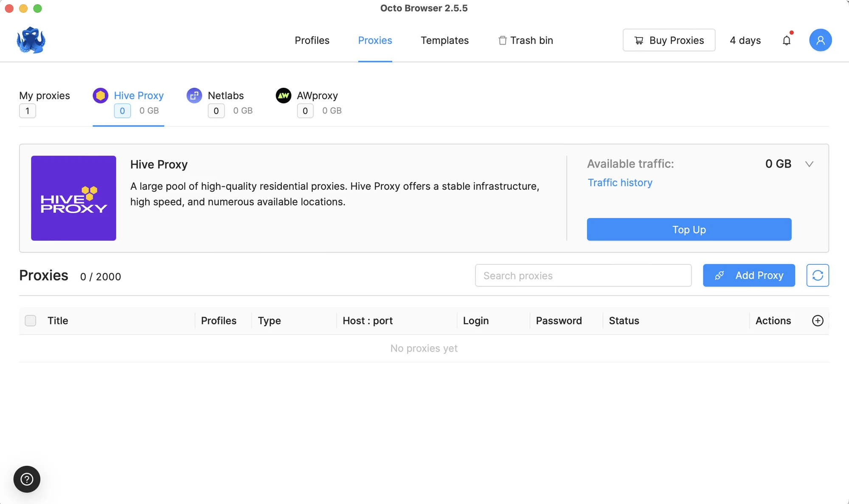Click the Add Proxy link icon

(719, 275)
